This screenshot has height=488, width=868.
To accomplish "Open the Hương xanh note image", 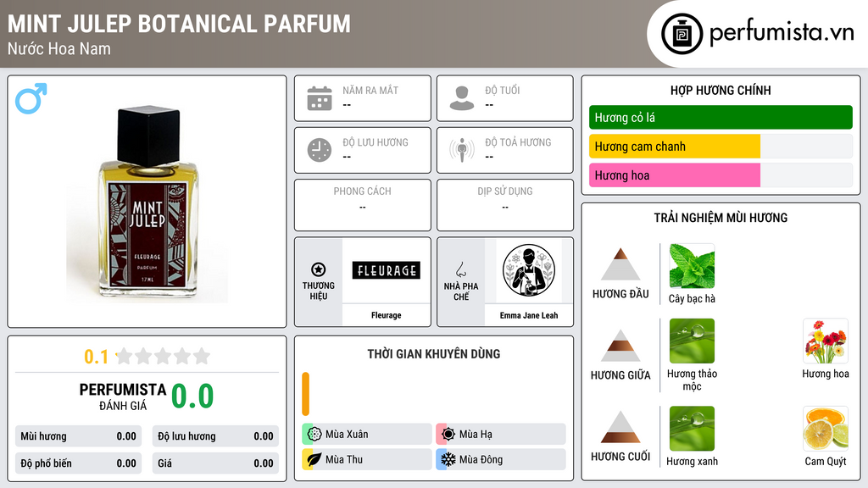I will [692, 428].
